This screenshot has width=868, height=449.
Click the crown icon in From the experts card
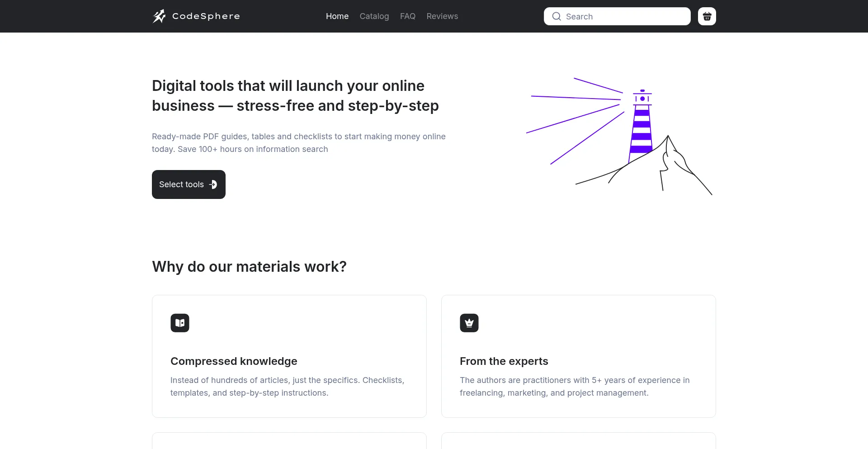point(469,323)
